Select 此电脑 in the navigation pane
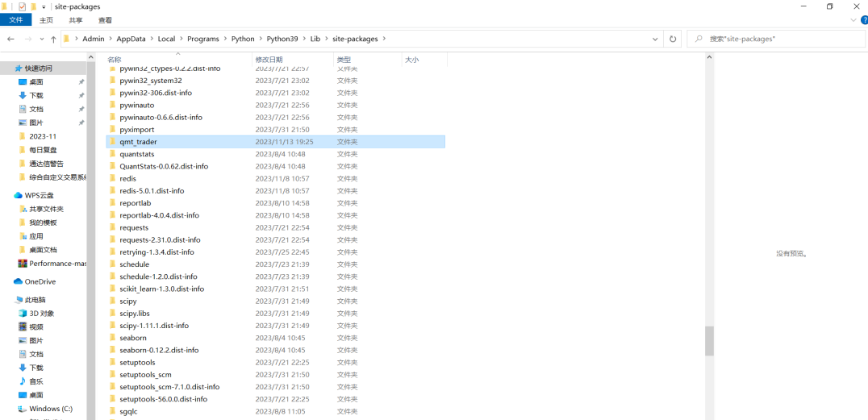 (x=35, y=300)
